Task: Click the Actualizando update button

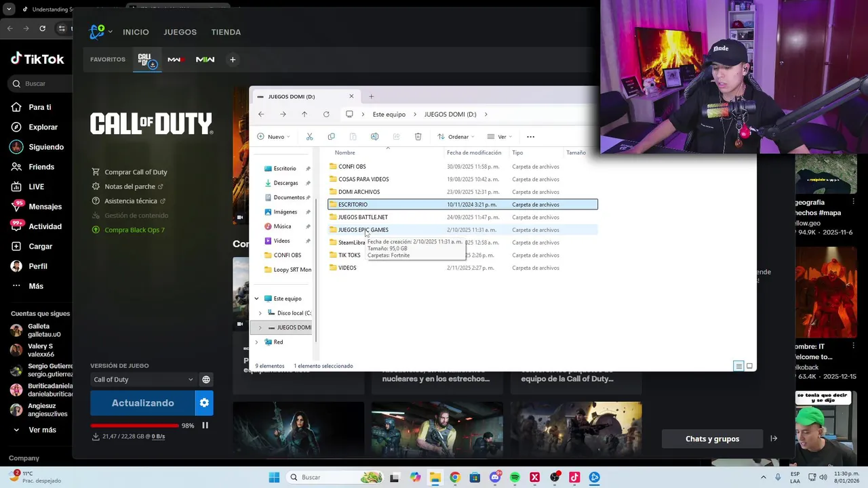Action: point(142,403)
